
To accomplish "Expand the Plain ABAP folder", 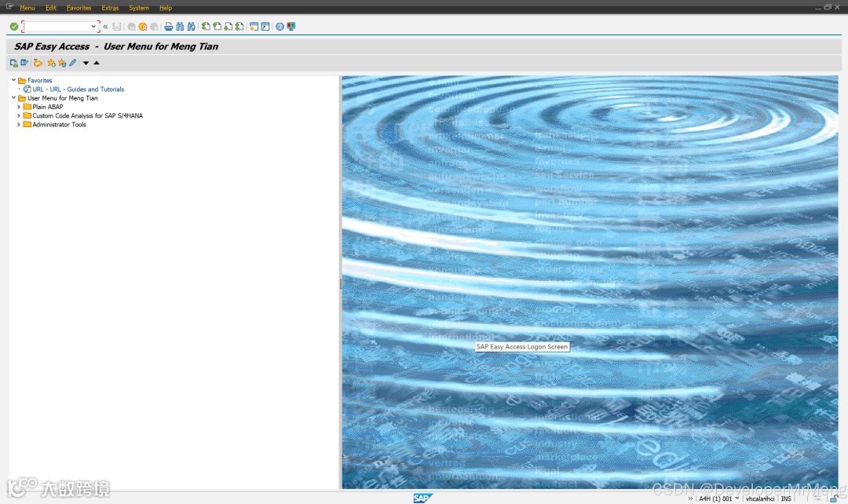I will click(19, 107).
